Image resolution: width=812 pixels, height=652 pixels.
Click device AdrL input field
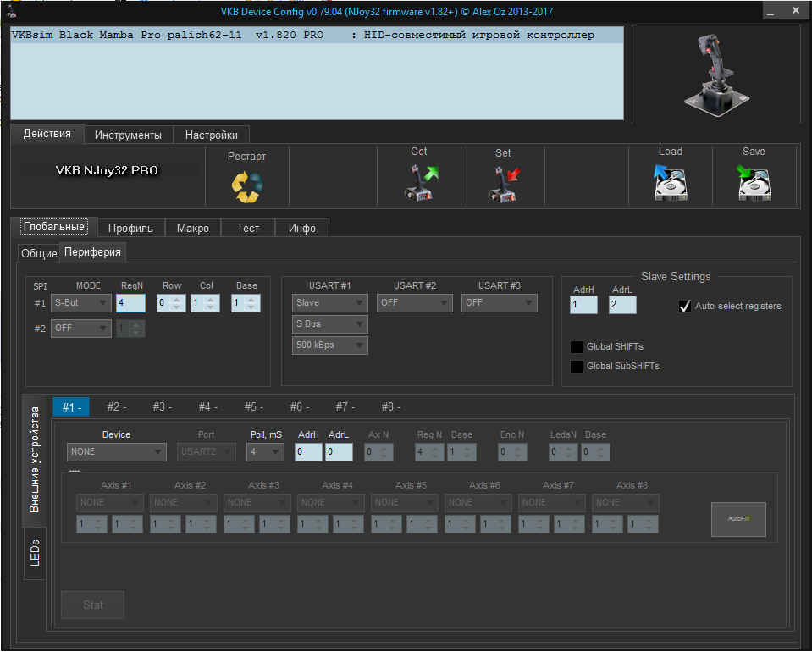(340, 452)
